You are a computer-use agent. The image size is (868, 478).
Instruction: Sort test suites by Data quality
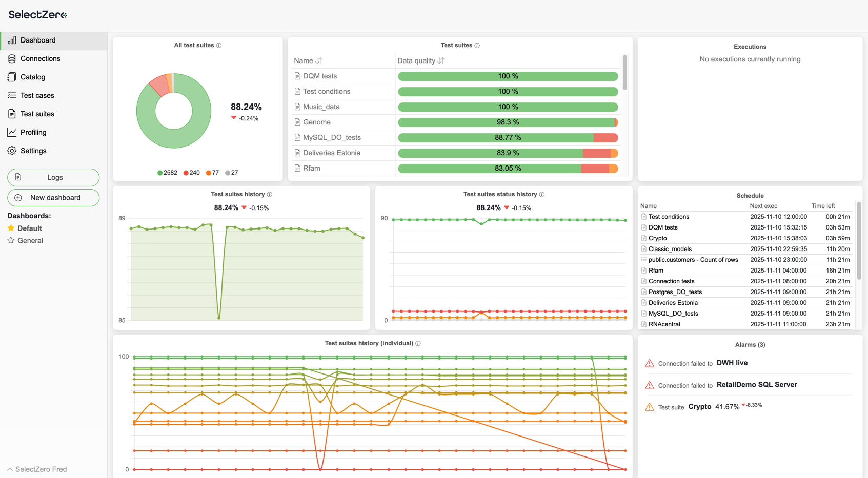tap(441, 61)
